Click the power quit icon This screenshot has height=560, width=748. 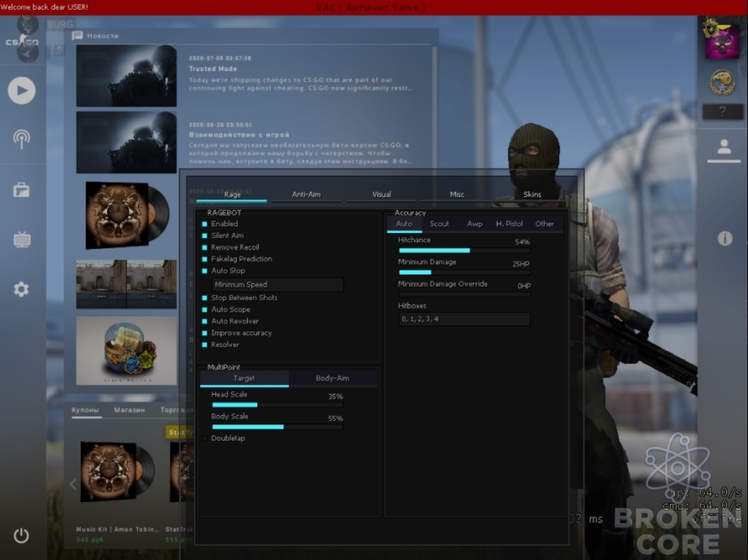21,536
